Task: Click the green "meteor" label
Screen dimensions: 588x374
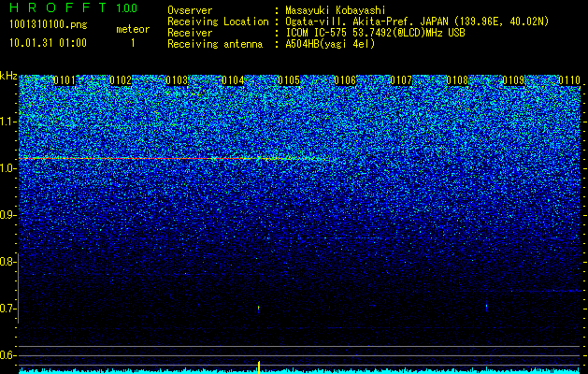Action: point(133,29)
